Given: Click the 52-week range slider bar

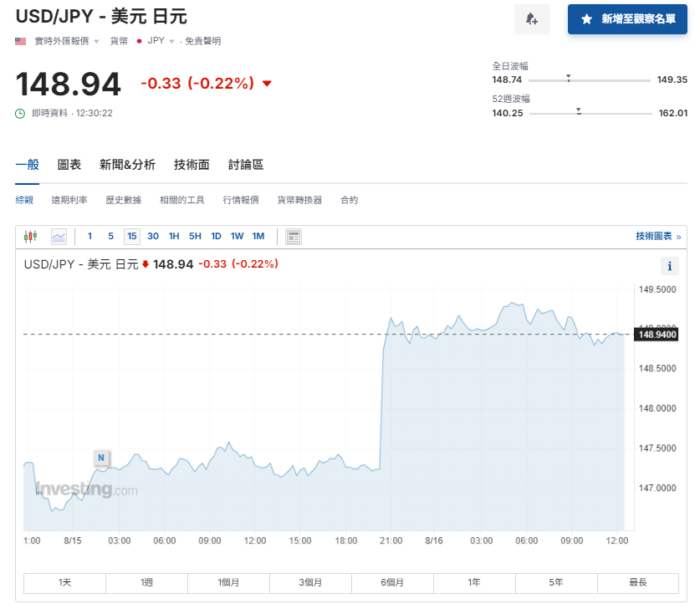Looking at the screenshot, I should pyautogui.click(x=590, y=113).
